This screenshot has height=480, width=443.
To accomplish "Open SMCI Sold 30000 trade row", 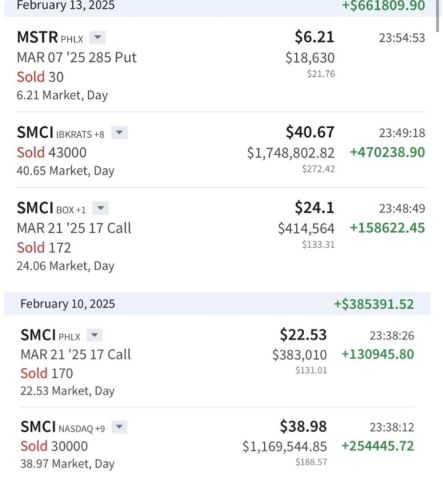I will [x=217, y=444].
